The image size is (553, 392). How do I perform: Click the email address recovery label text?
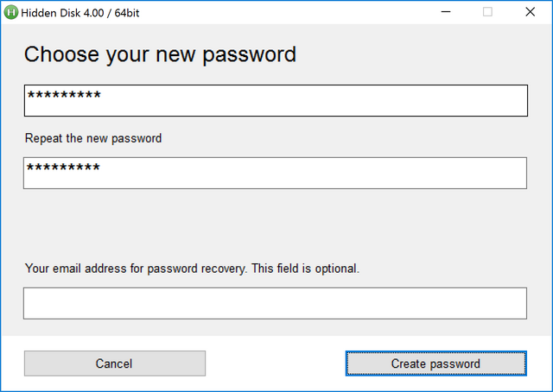[x=192, y=269]
